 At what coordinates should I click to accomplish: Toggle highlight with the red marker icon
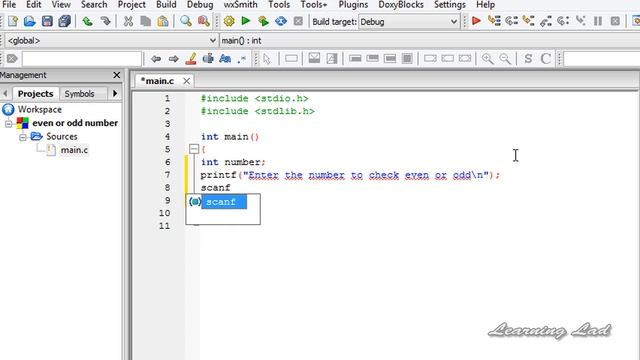coord(191,59)
